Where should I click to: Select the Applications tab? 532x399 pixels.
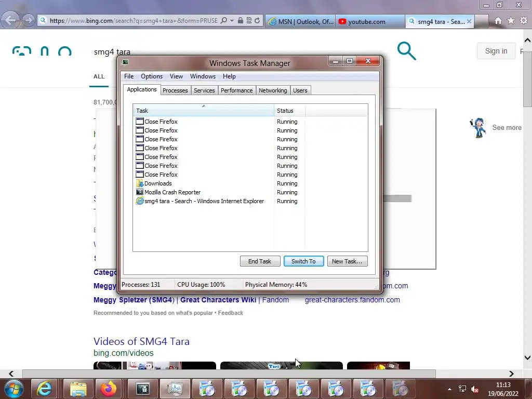coord(142,89)
